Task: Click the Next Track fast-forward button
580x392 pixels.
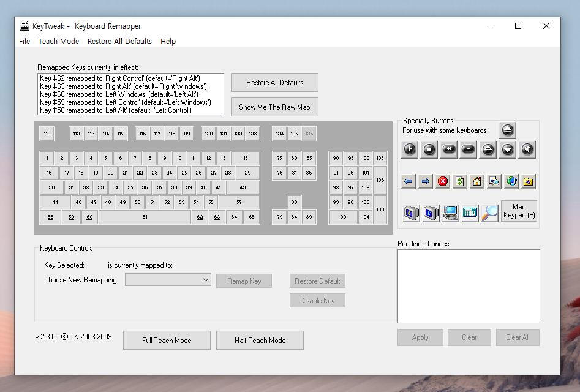Action: [469, 149]
